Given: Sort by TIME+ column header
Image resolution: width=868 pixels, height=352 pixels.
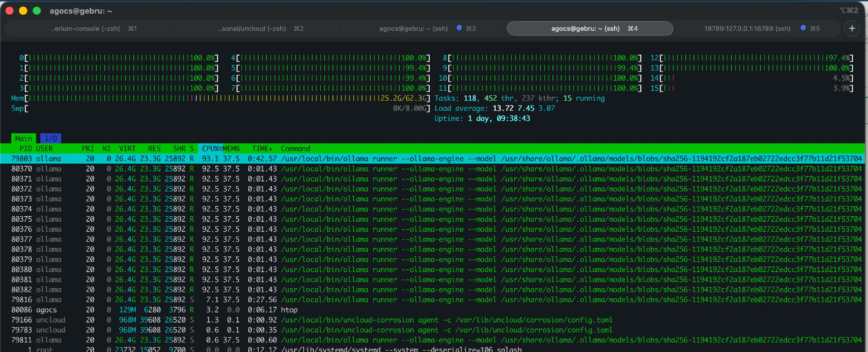Looking at the screenshot, I should 262,148.
